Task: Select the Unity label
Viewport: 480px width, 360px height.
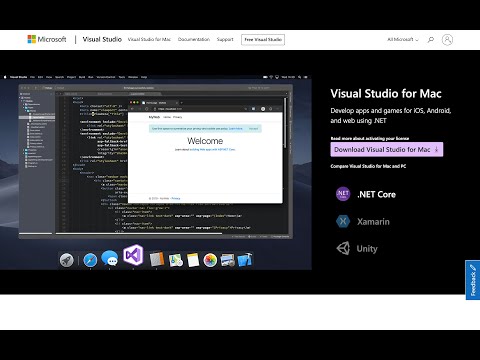Action: (367, 249)
